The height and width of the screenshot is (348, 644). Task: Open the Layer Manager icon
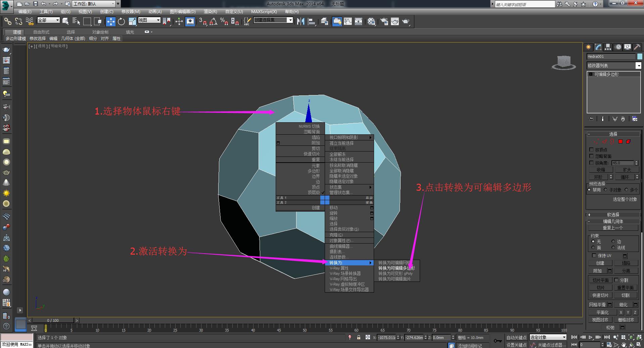click(323, 21)
